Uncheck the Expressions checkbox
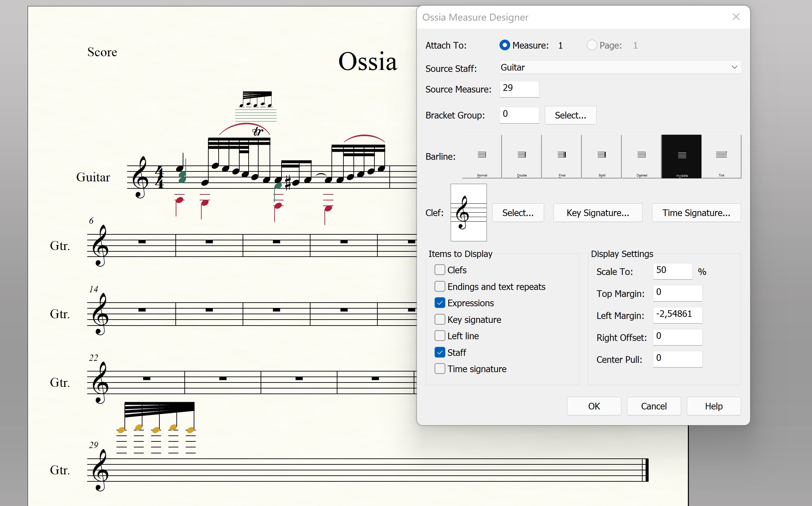Screen dimensions: 812x506 (x=440, y=303)
